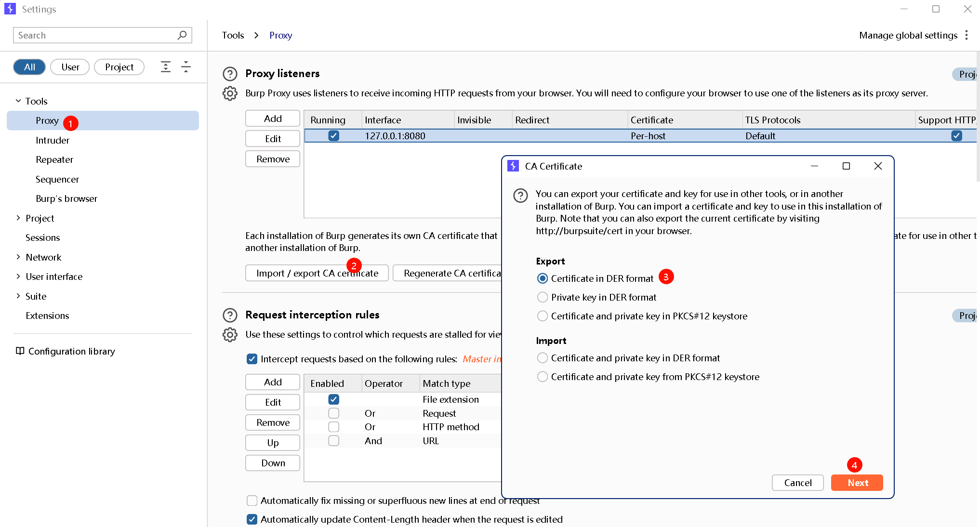Click Next in CA Certificate dialog
Image resolution: width=980 pixels, height=527 pixels.
[857, 483]
